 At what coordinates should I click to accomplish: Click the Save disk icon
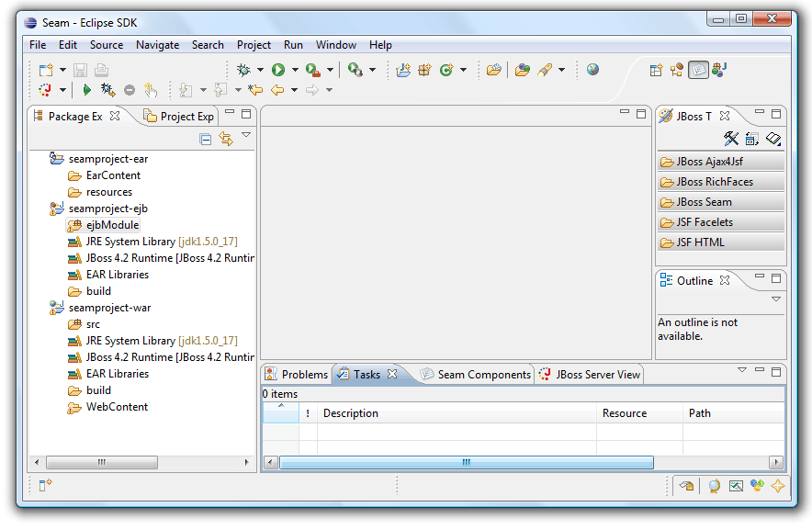click(x=80, y=70)
